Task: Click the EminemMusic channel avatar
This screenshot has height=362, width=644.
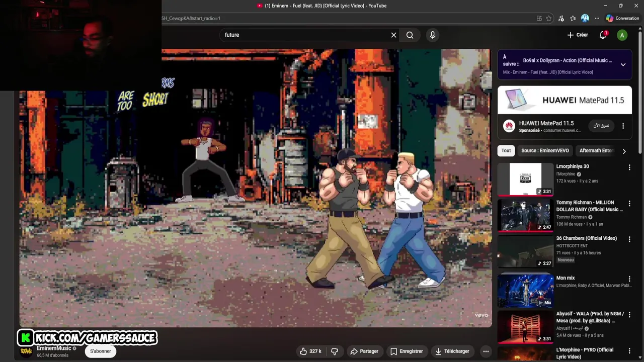Action: pyautogui.click(x=26, y=351)
